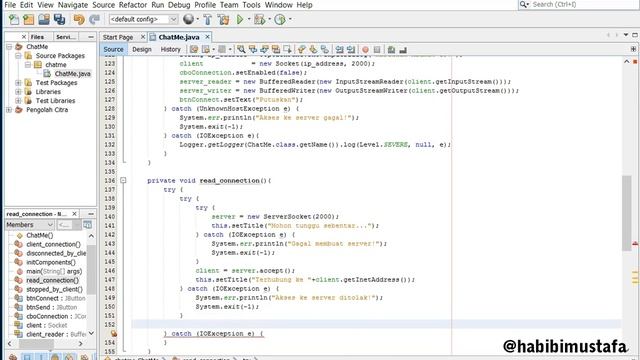Viewport: 640px width, 360px height.
Task: Open the Navigate menu
Action: (x=73, y=5)
